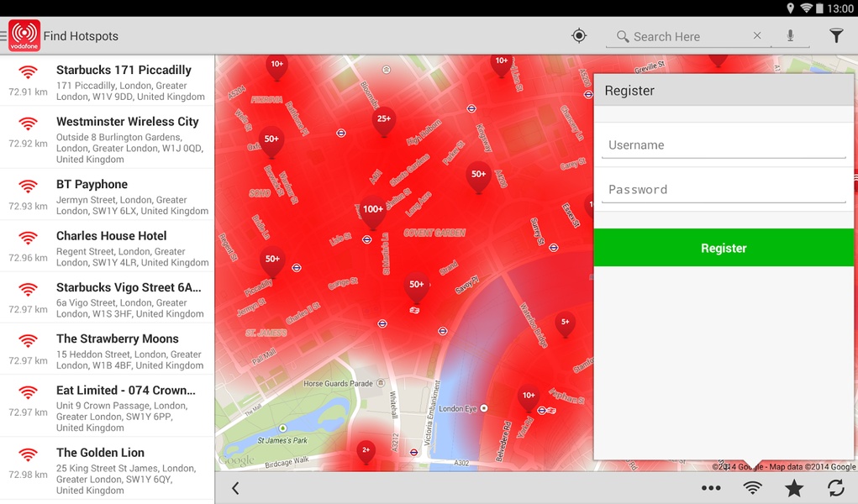Tap the 25+ map cluster pin
This screenshot has height=504, width=858.
383,122
